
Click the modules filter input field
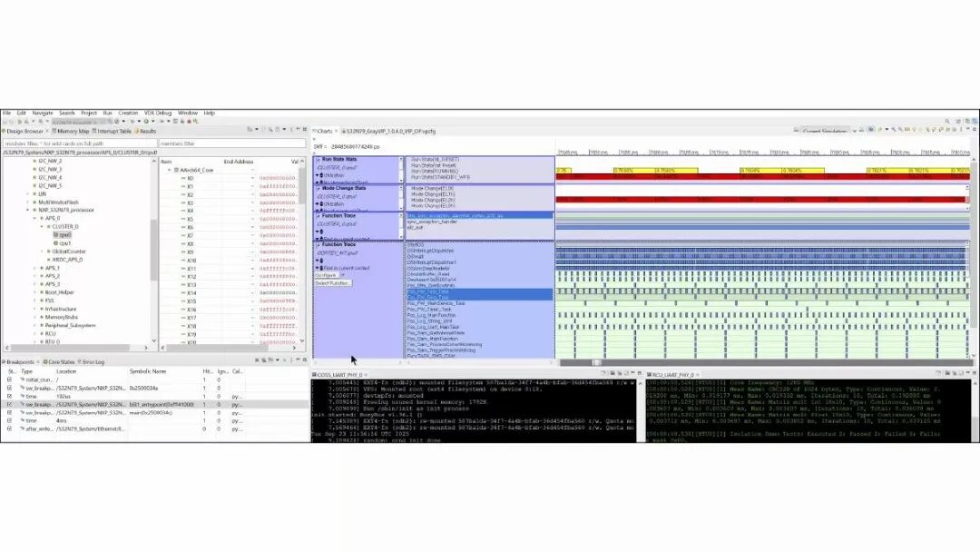click(x=77, y=143)
